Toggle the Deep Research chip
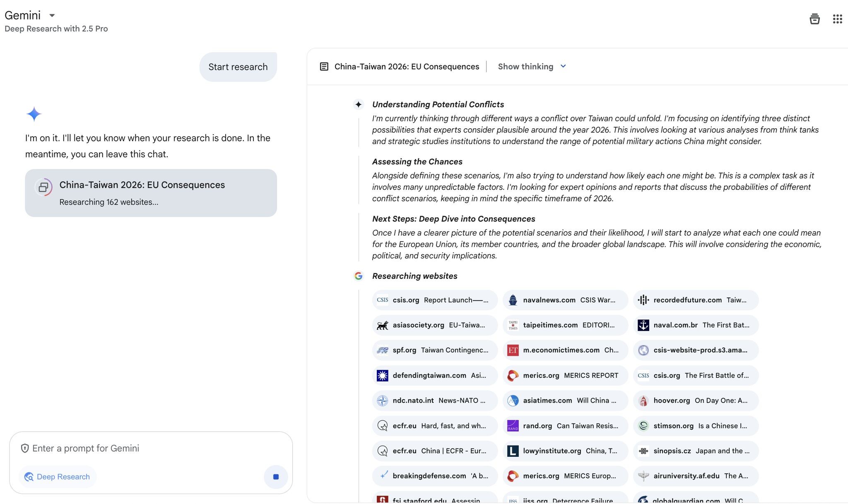848x504 pixels. pyautogui.click(x=58, y=477)
